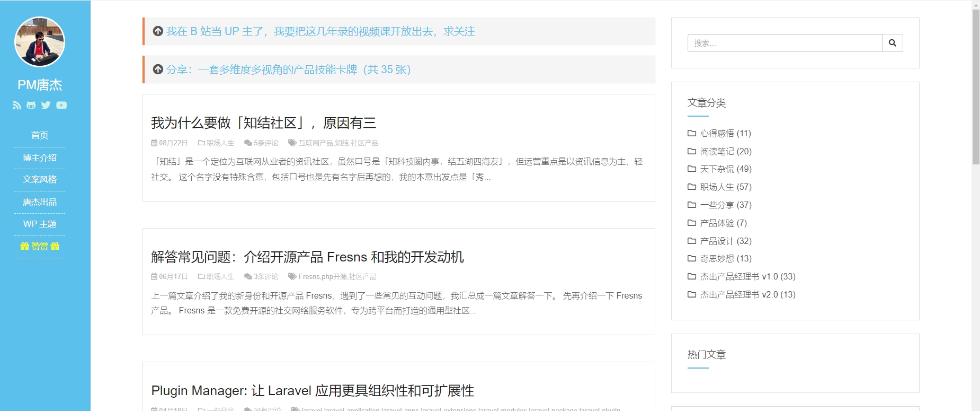Screen dimensions: 980x411
Task: Open the 社区产品 tag under 知结社区 post
Action: tap(364, 143)
